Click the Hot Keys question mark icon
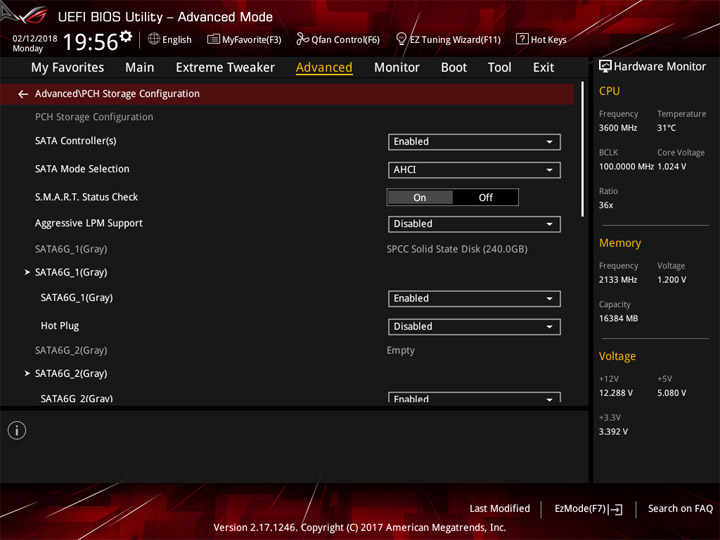The width and height of the screenshot is (720, 540). coord(522,39)
